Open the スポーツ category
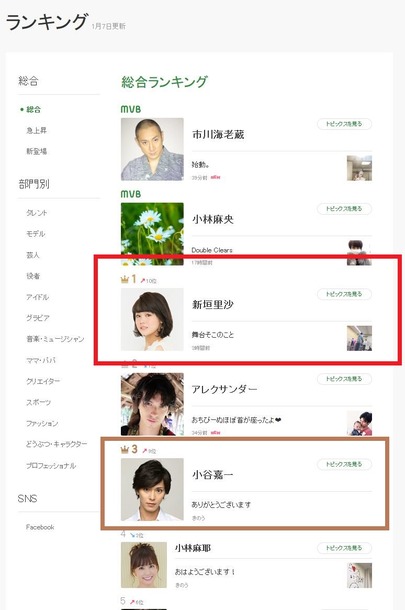The width and height of the screenshot is (405, 610). pyautogui.click(x=39, y=402)
